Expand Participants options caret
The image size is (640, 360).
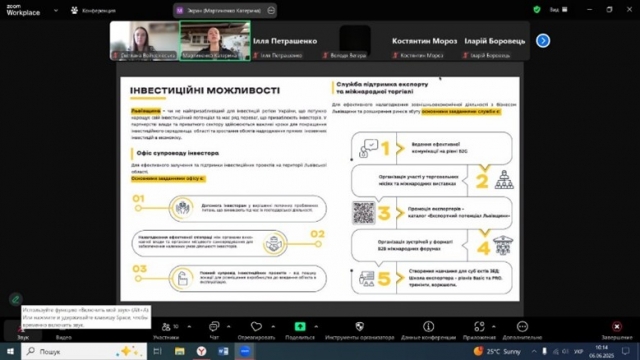tap(189, 327)
